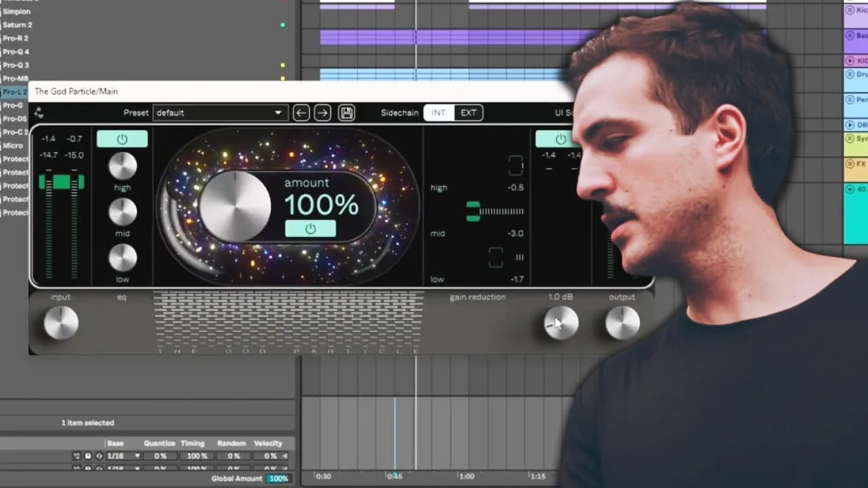Select Pro-Q 3 in the browser list

[16, 65]
